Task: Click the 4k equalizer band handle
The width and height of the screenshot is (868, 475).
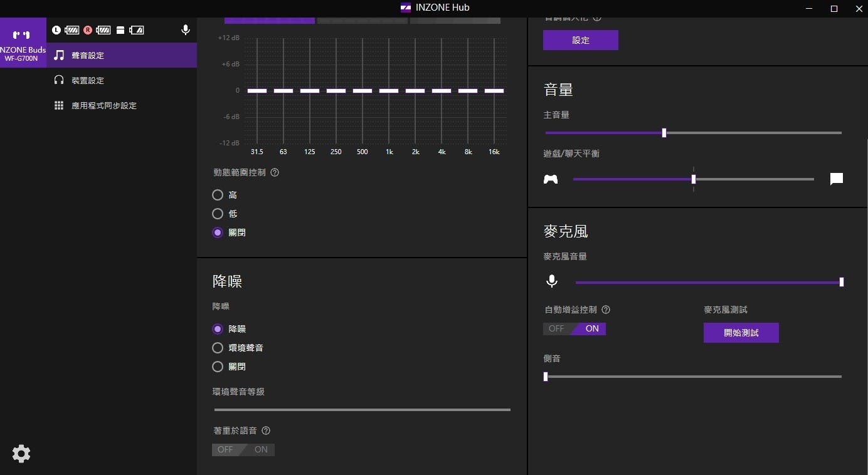Action: click(x=442, y=91)
